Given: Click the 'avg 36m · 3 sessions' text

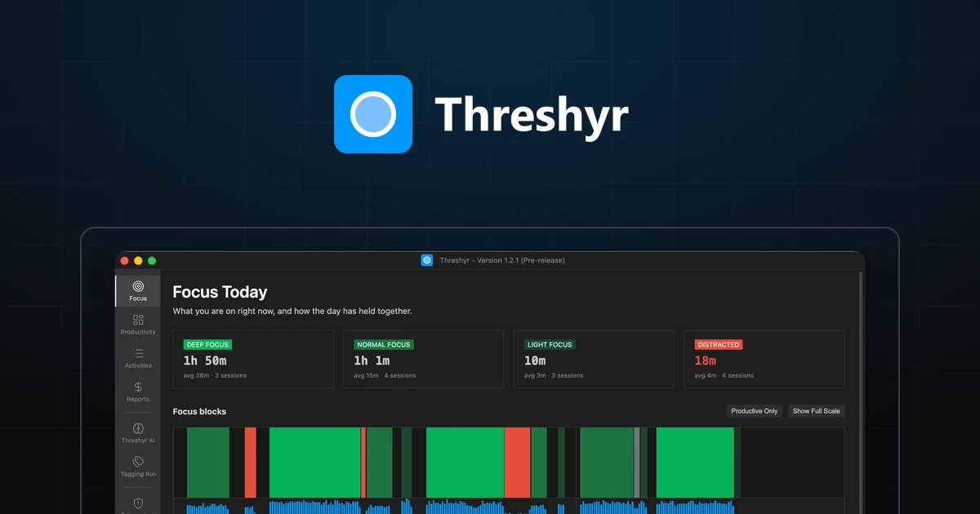Looking at the screenshot, I should [215, 375].
